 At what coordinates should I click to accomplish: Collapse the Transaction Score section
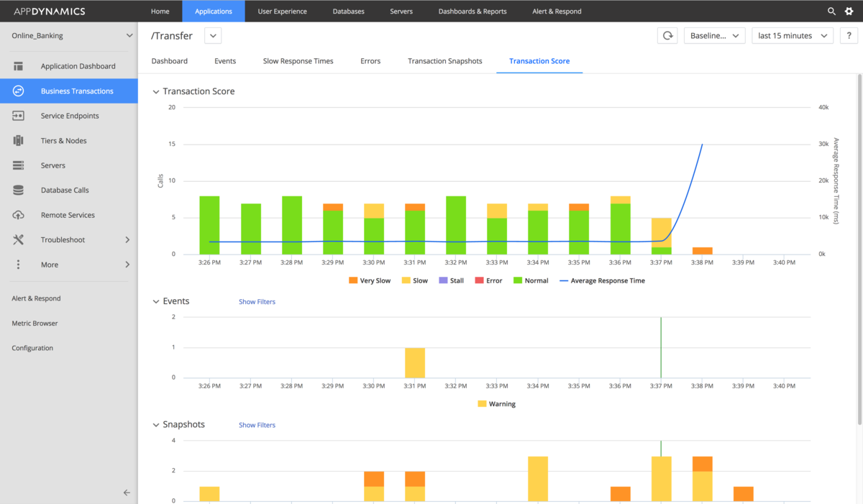point(156,92)
